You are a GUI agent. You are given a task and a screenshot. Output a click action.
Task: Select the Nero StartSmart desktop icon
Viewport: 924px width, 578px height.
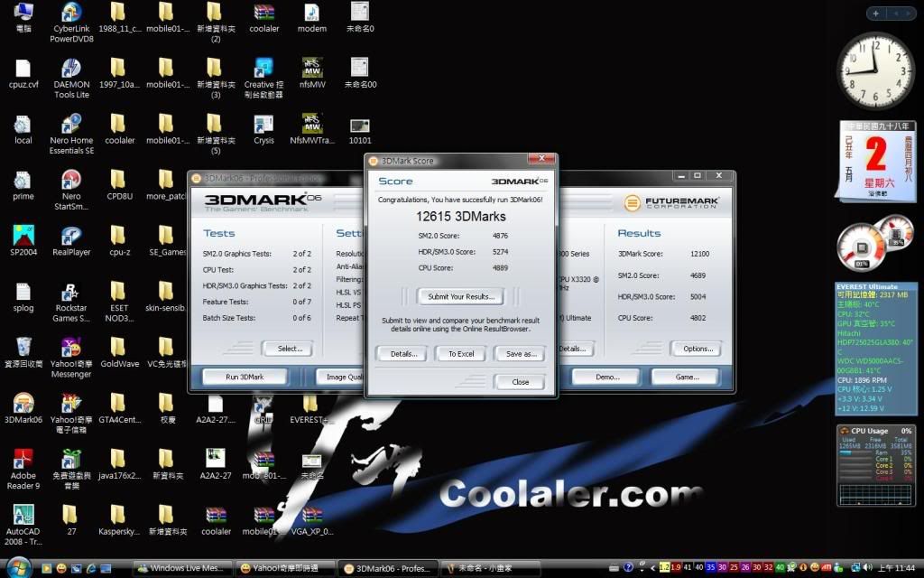71,181
